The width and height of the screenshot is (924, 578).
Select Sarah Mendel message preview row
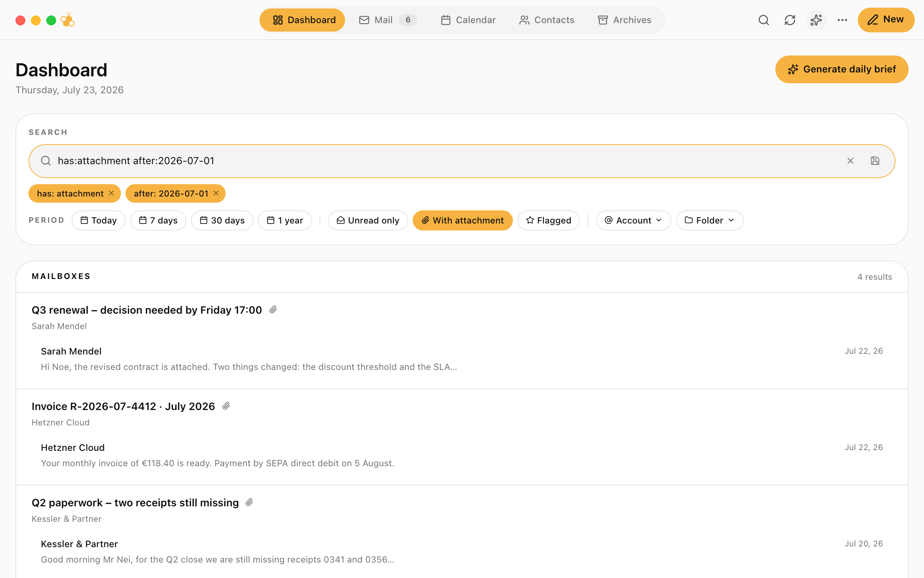pyautogui.click(x=462, y=359)
